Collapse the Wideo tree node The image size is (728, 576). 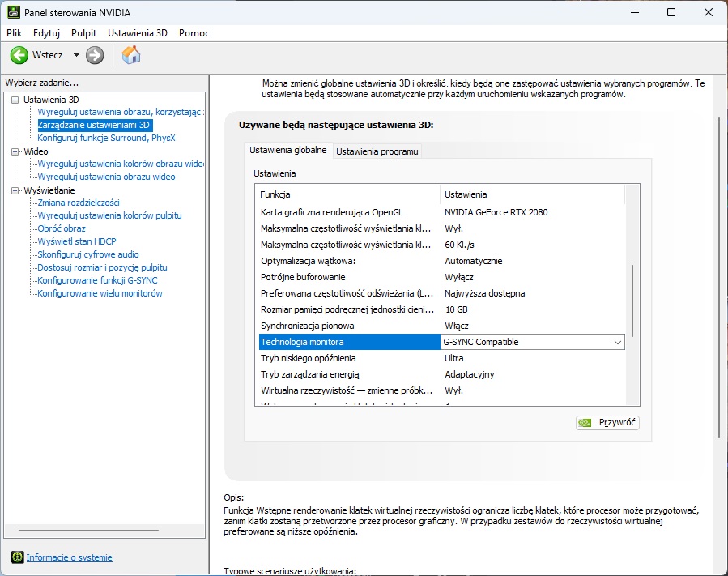coord(15,151)
